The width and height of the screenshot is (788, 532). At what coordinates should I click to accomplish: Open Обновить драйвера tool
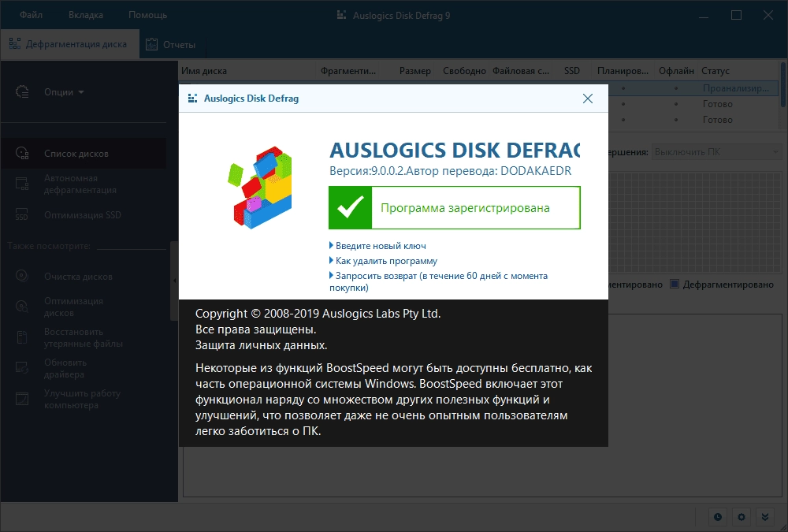click(x=65, y=368)
